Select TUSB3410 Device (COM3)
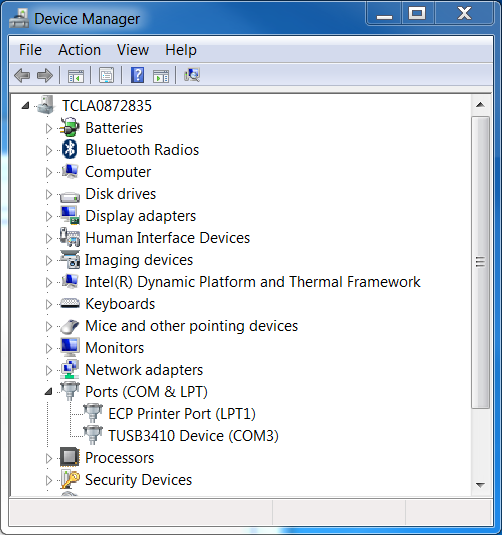The image size is (502, 535). pos(193,436)
